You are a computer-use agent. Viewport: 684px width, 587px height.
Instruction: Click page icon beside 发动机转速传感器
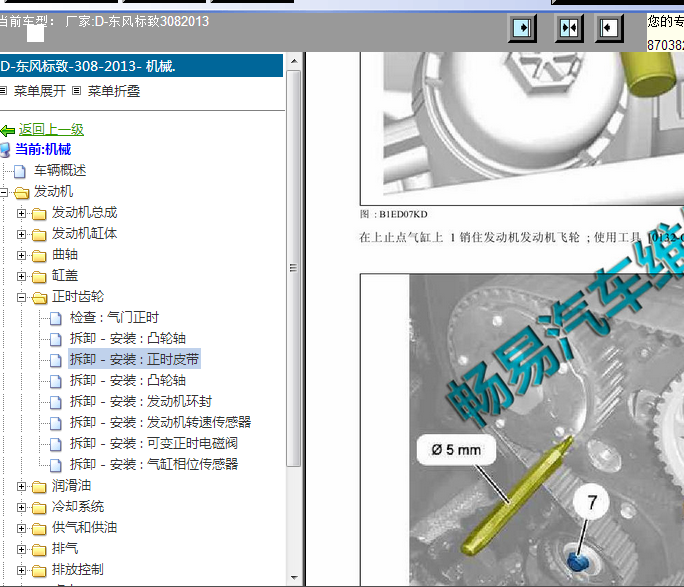[55, 423]
